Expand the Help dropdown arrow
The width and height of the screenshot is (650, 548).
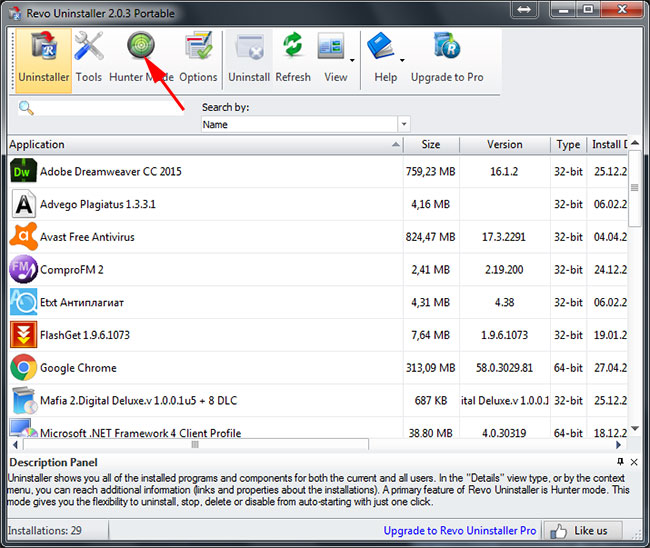tap(402, 62)
